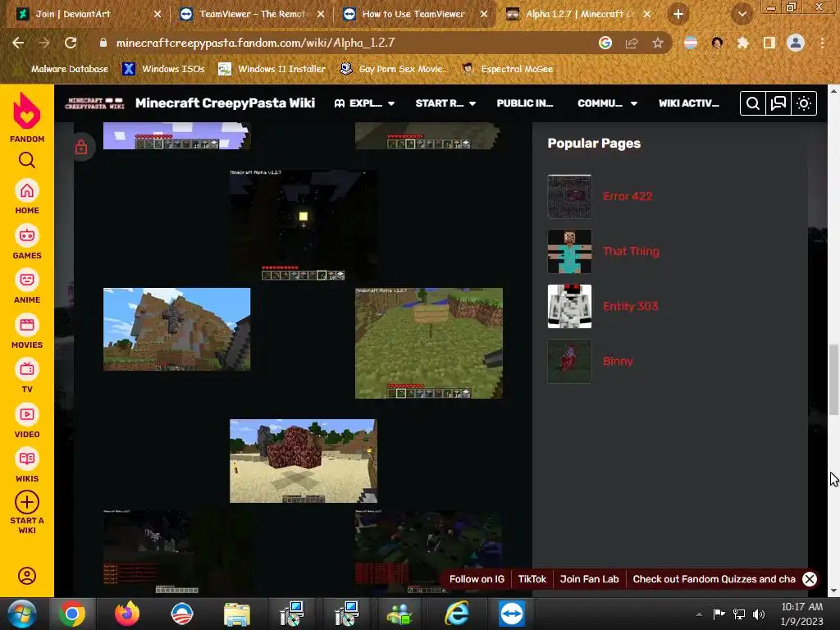Click Join Fan Lab link
Screen dimensions: 840x630
click(x=589, y=579)
